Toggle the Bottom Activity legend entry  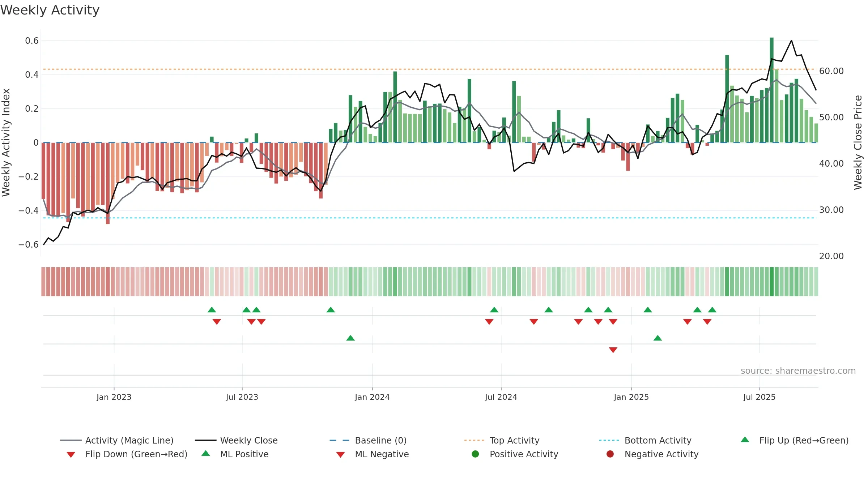point(645,440)
